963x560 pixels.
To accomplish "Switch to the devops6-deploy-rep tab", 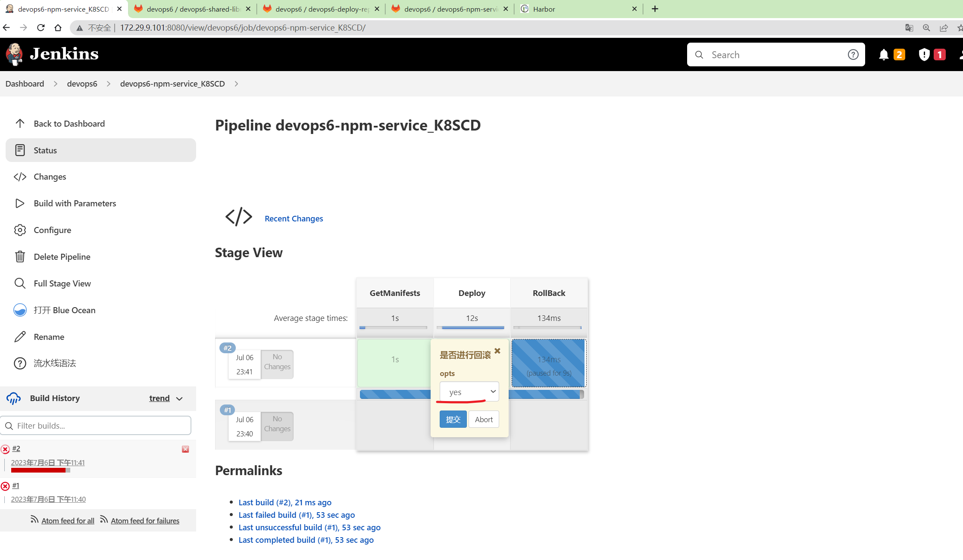I will pos(321,9).
